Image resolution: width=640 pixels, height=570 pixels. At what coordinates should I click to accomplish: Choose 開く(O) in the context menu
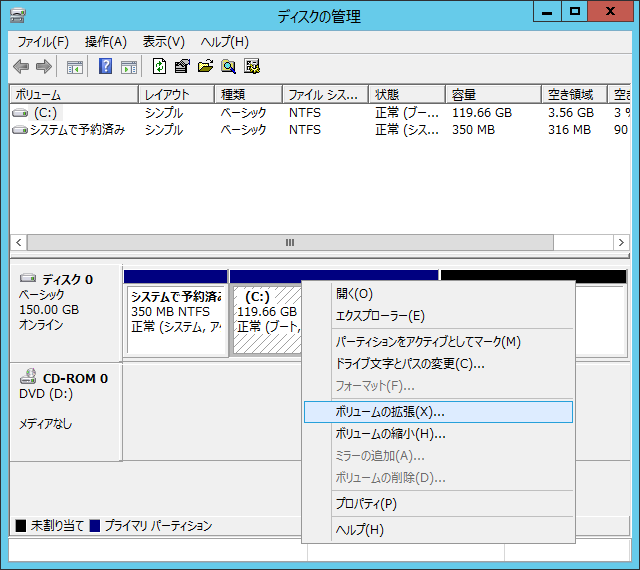click(x=438, y=294)
